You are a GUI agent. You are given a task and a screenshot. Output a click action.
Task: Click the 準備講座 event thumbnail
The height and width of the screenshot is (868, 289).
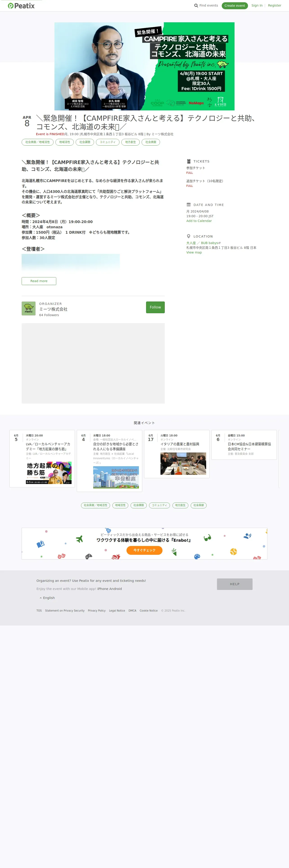coord(116,477)
